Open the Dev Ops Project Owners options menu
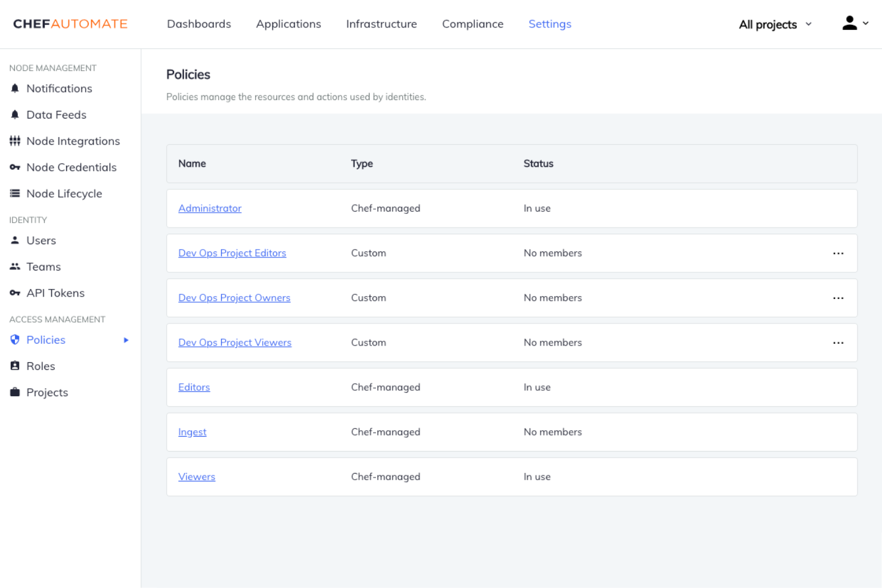Image resolution: width=882 pixels, height=588 pixels. pos(838,298)
